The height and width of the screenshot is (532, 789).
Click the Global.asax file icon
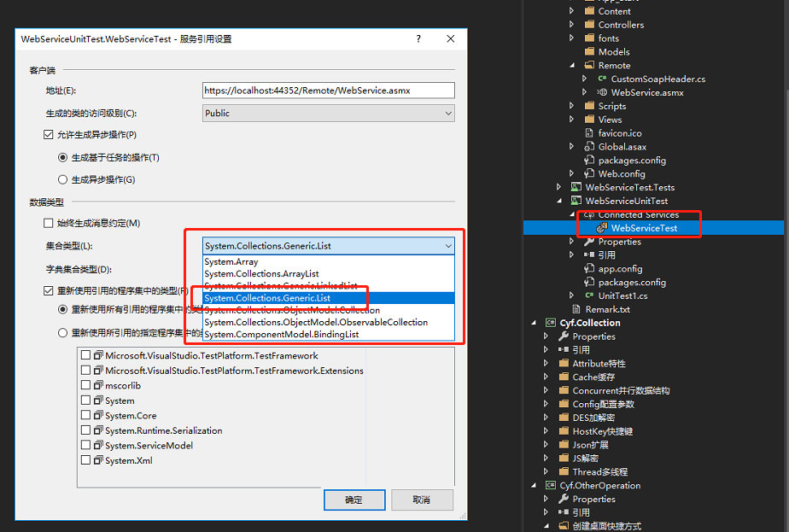pyautogui.click(x=589, y=147)
